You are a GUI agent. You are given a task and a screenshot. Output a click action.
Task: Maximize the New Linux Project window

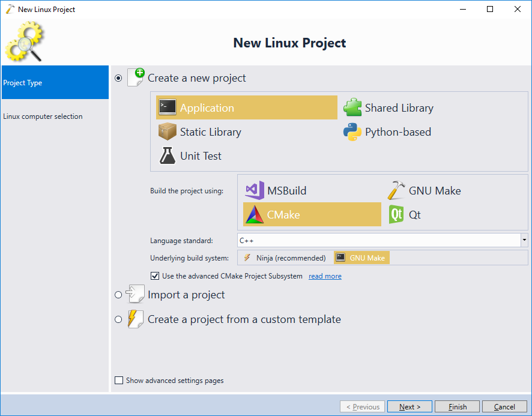point(490,9)
